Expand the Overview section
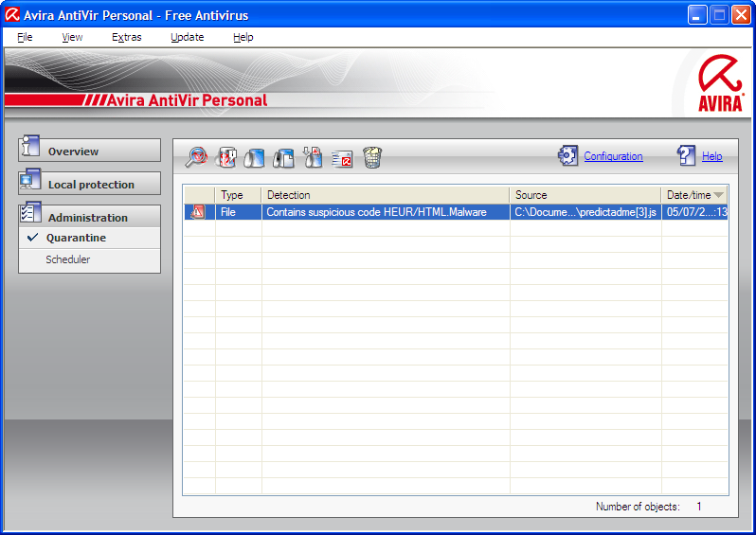The image size is (756, 535). click(x=89, y=152)
